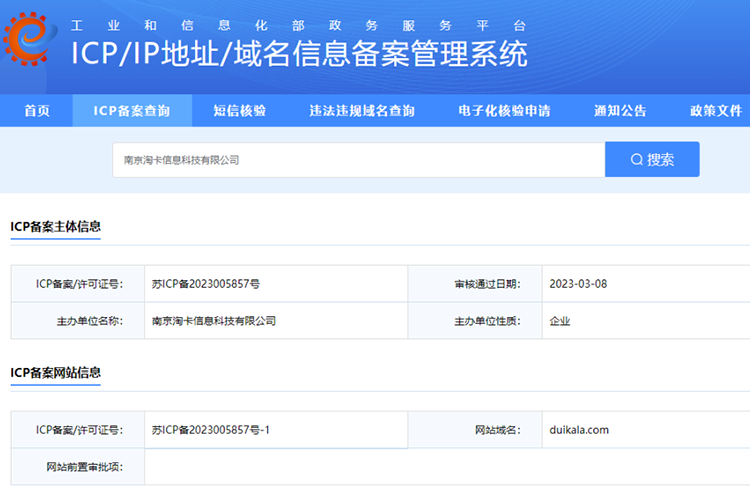Select the ICP备案网站信息 heading

(55, 373)
